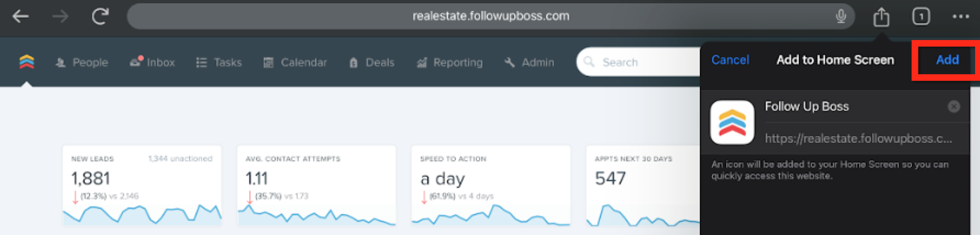
Task: Click the browser forward arrow
Action: pyautogui.click(x=60, y=16)
